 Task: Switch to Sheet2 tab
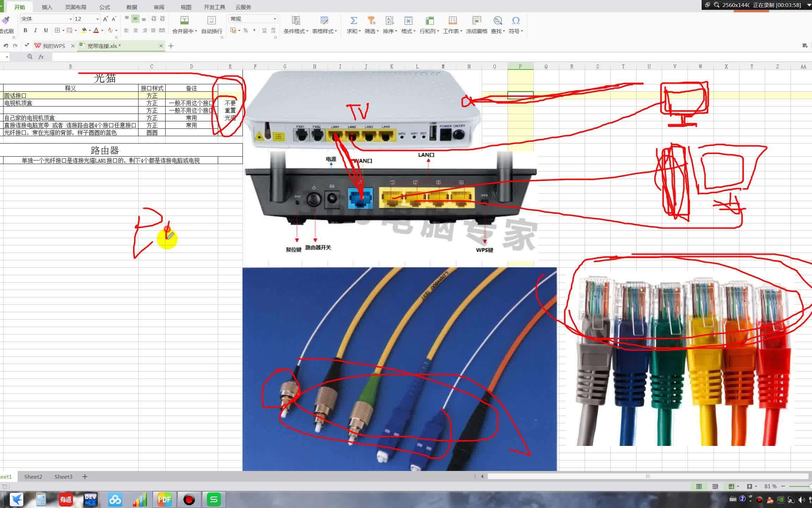pos(33,477)
